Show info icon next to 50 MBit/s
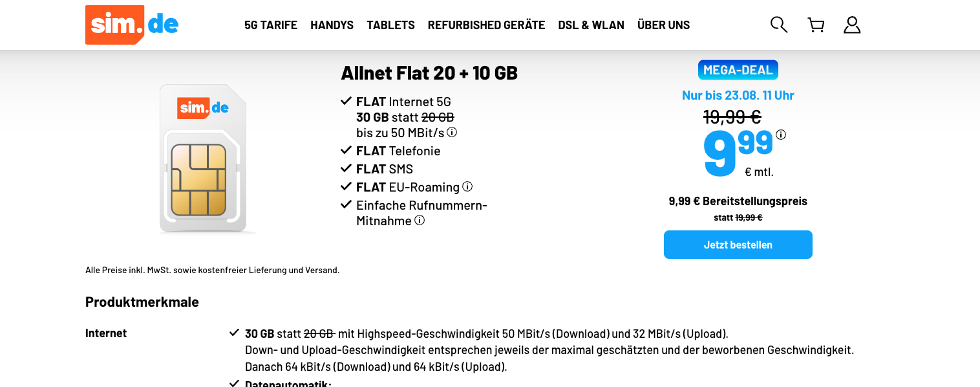The image size is (980, 387). 452,132
